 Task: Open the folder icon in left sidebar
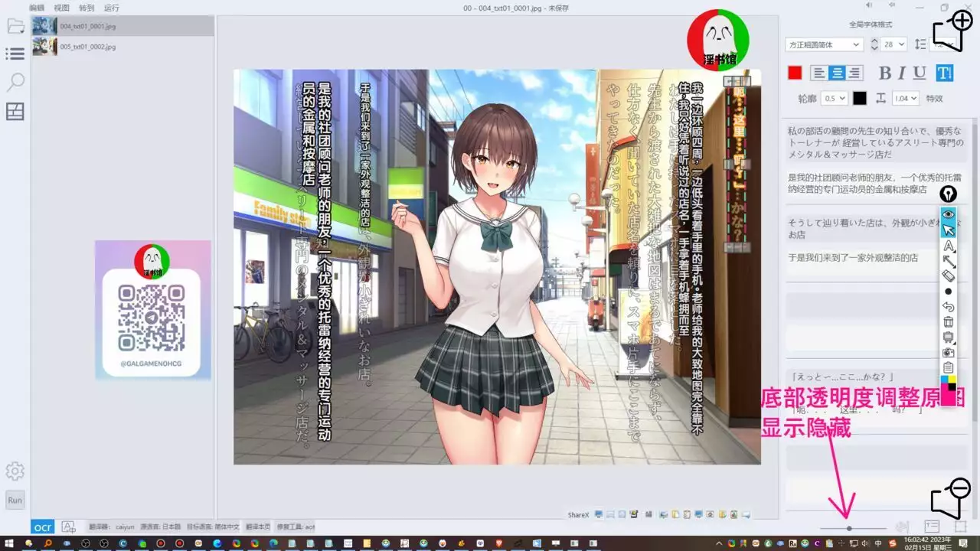(x=15, y=25)
